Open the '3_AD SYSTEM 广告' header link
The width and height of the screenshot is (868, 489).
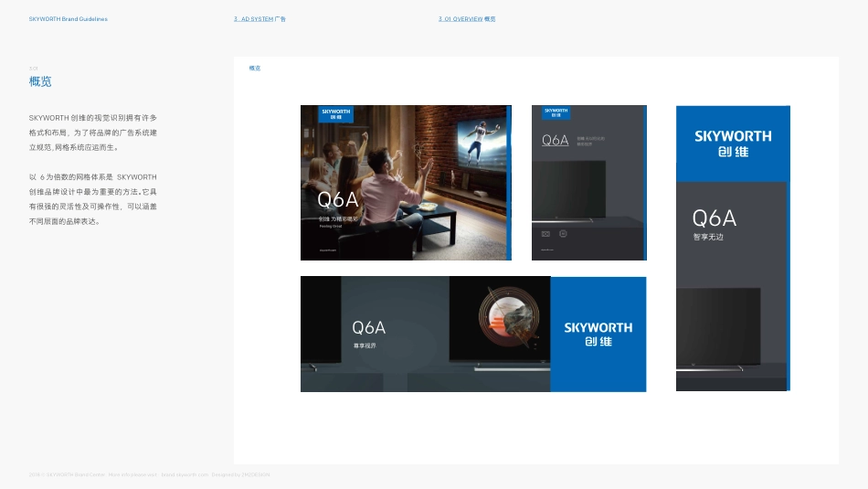click(259, 19)
